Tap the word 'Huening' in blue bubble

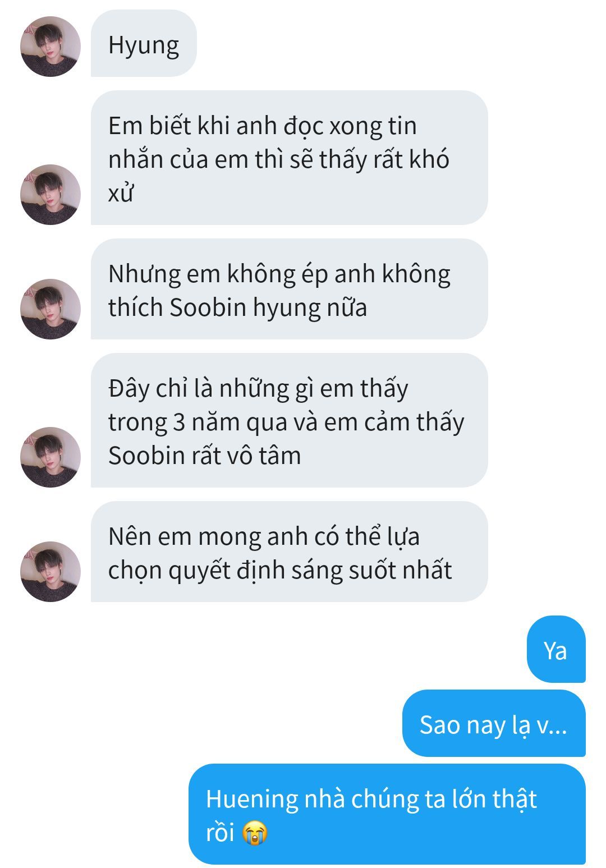tap(251, 799)
